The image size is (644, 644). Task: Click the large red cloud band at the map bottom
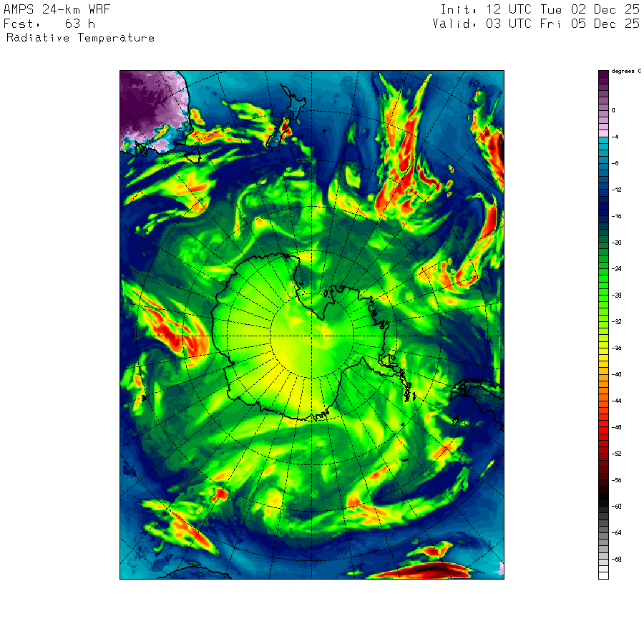click(x=422, y=570)
